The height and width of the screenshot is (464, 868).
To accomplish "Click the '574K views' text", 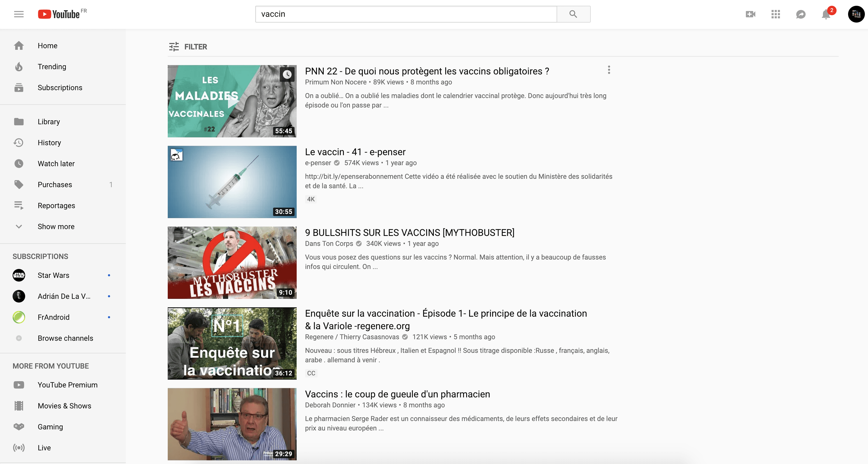I will [361, 163].
